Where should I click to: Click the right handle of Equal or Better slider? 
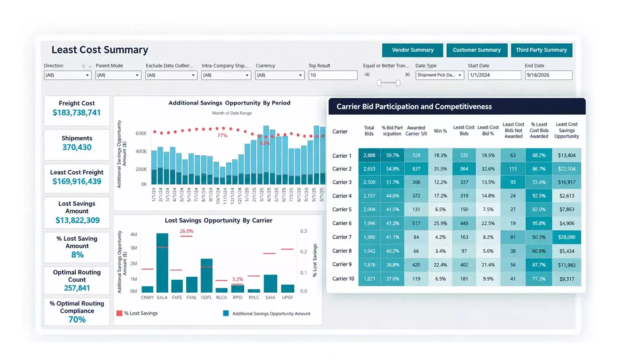tap(398, 83)
